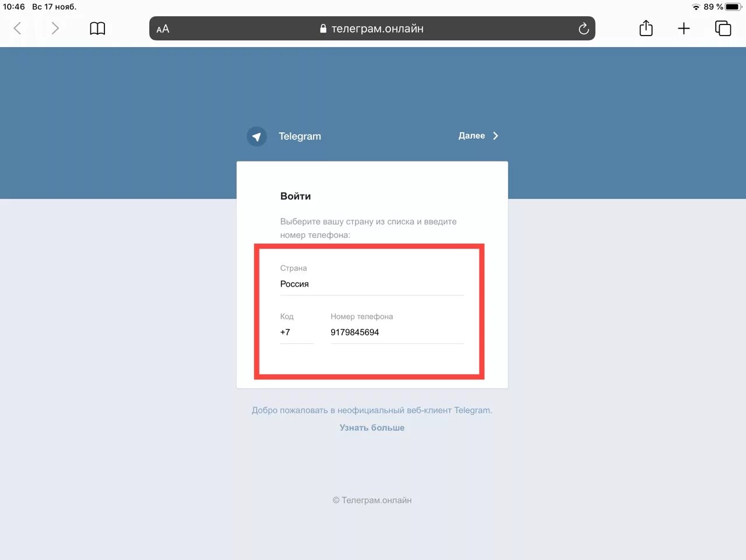Click the lock icon in address bar
746x560 pixels.
(323, 29)
